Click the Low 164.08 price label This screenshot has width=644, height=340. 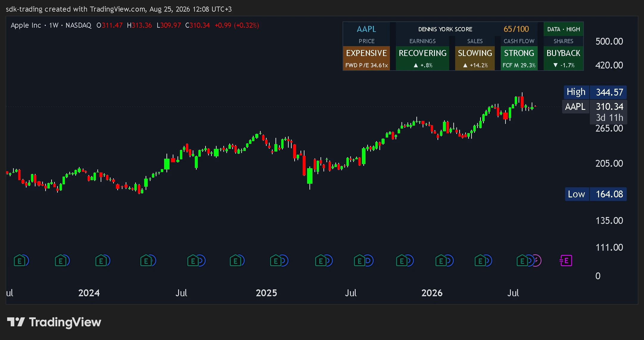pyautogui.click(x=596, y=194)
